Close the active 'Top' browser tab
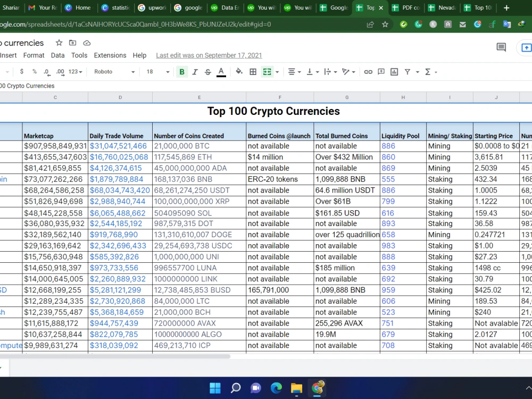532x399 pixels. click(381, 7)
